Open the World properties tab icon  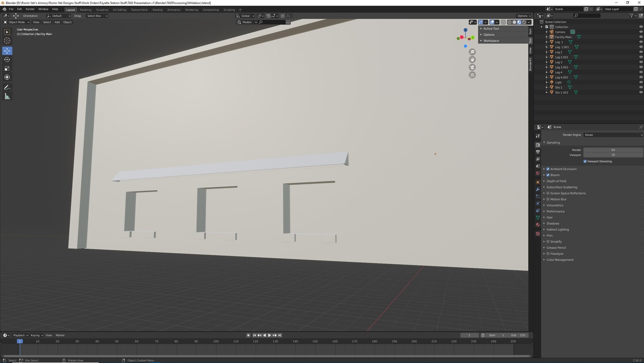tap(538, 173)
